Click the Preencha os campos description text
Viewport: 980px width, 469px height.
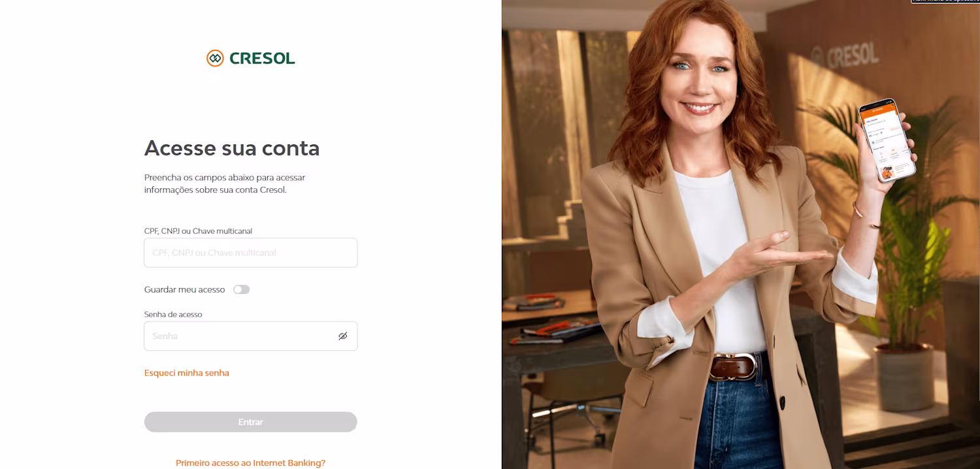tap(225, 184)
